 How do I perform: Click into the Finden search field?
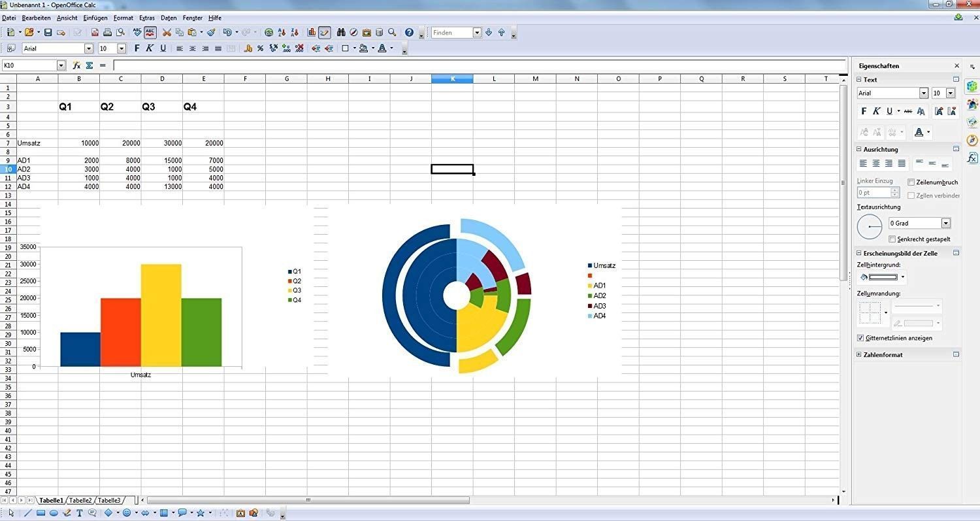tap(451, 33)
